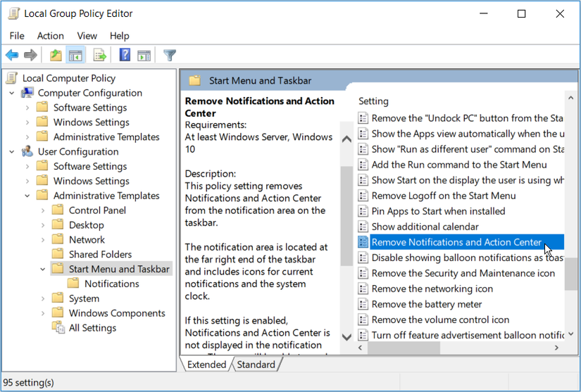Select Disable showing balloon notifications as toasts

pos(468,258)
